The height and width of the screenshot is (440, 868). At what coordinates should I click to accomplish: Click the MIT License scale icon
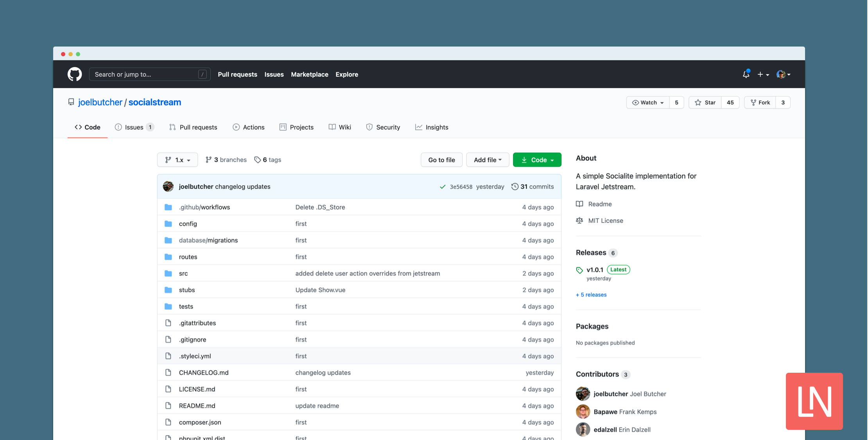(579, 221)
